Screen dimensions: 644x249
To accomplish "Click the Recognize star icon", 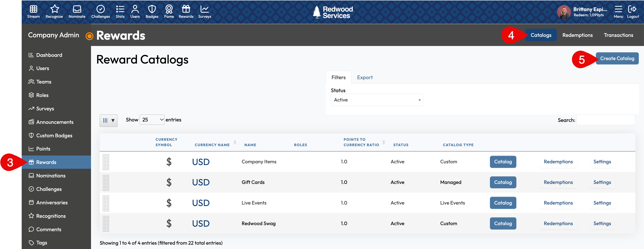I will point(54,12).
